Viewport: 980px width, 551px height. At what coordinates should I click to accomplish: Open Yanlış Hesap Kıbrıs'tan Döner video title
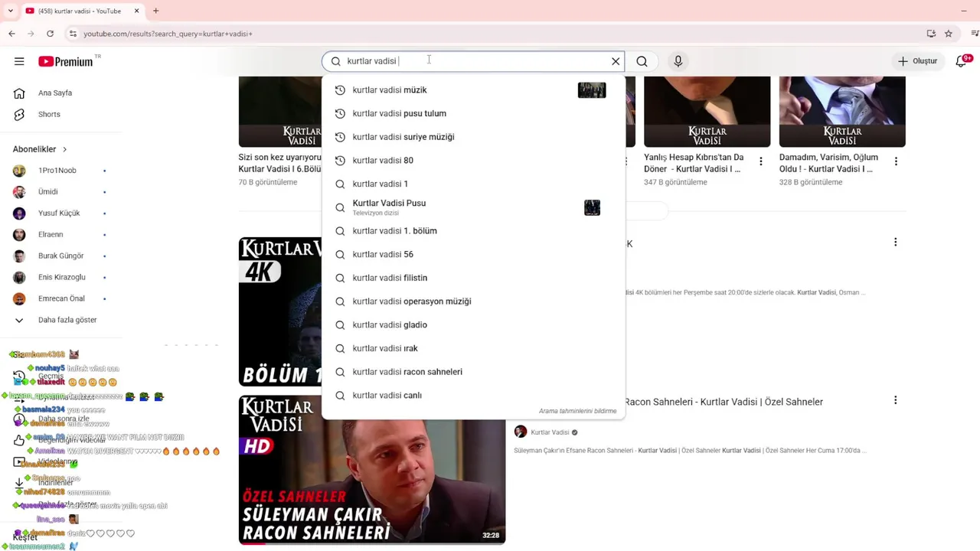click(694, 163)
